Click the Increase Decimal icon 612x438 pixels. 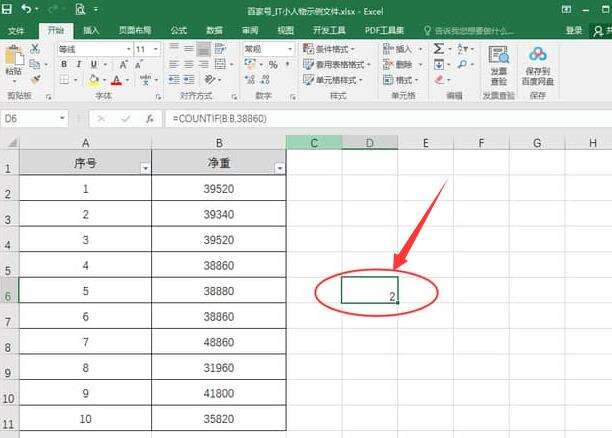(x=250, y=80)
